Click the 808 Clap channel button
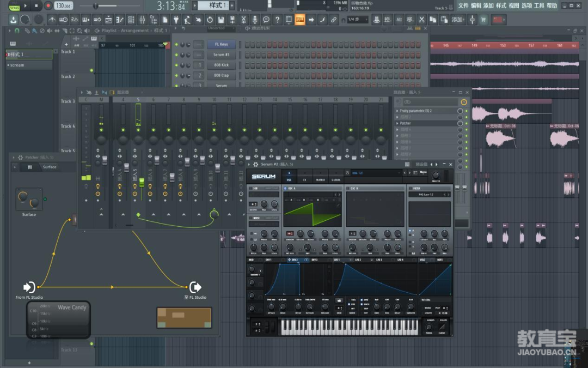This screenshot has height=368, width=588. point(221,75)
